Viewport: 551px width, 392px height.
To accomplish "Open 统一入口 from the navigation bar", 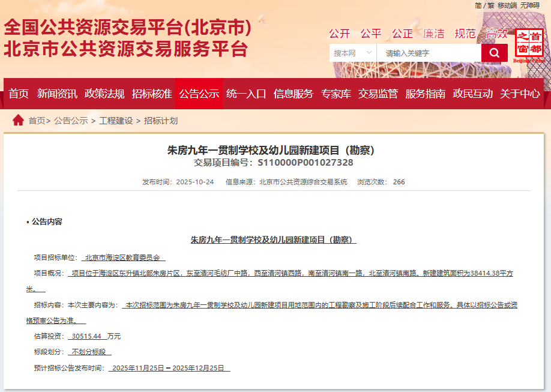I will coord(246,94).
